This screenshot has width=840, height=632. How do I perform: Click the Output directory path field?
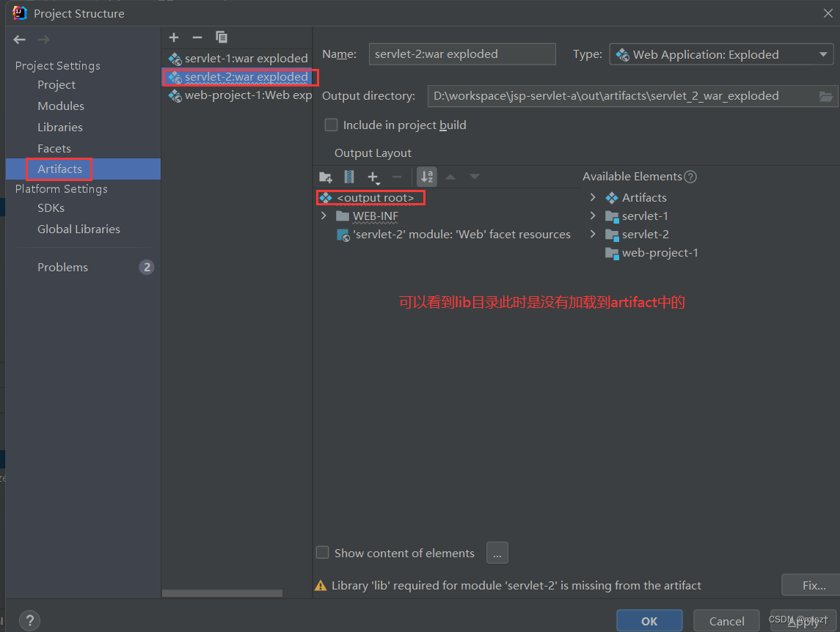(632, 96)
